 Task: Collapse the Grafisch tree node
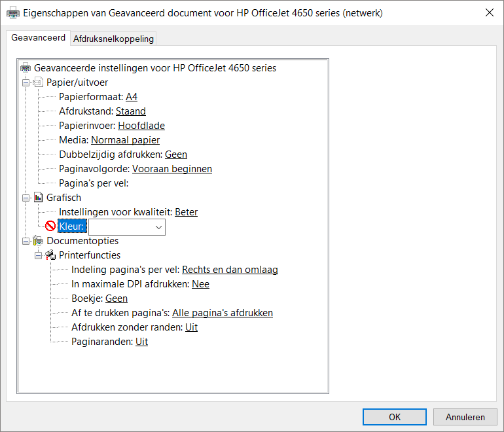coord(26,197)
